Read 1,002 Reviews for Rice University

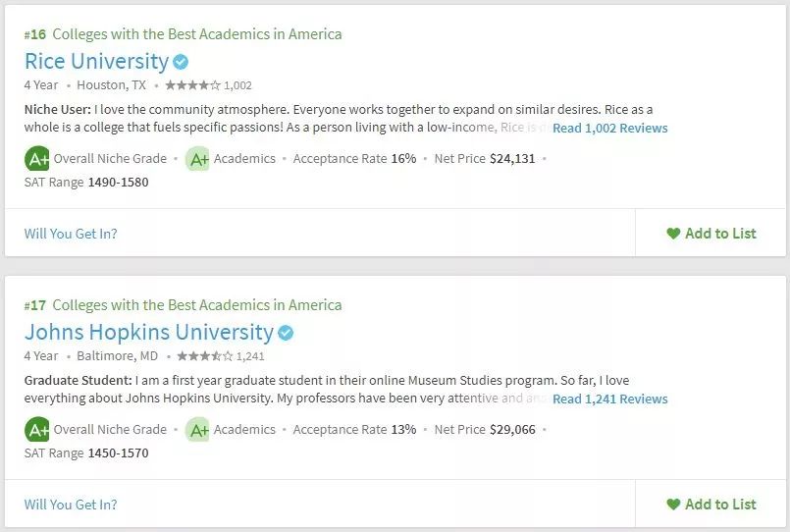click(x=609, y=129)
